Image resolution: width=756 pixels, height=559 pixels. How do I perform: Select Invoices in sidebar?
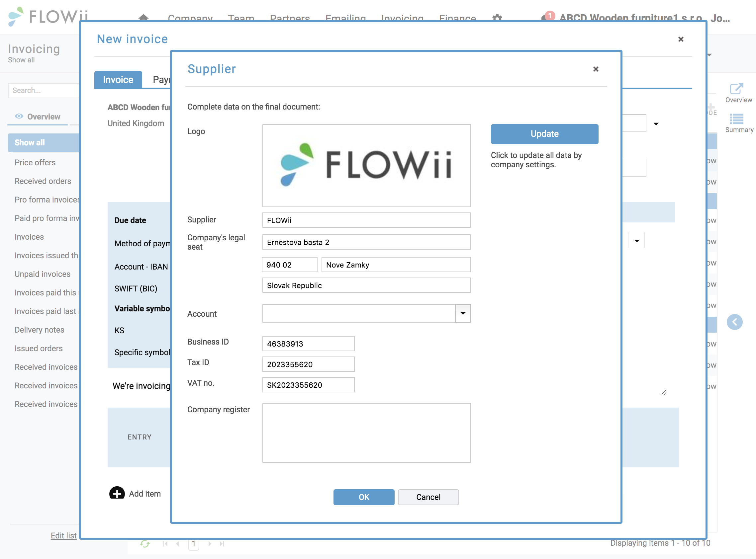coord(29,237)
